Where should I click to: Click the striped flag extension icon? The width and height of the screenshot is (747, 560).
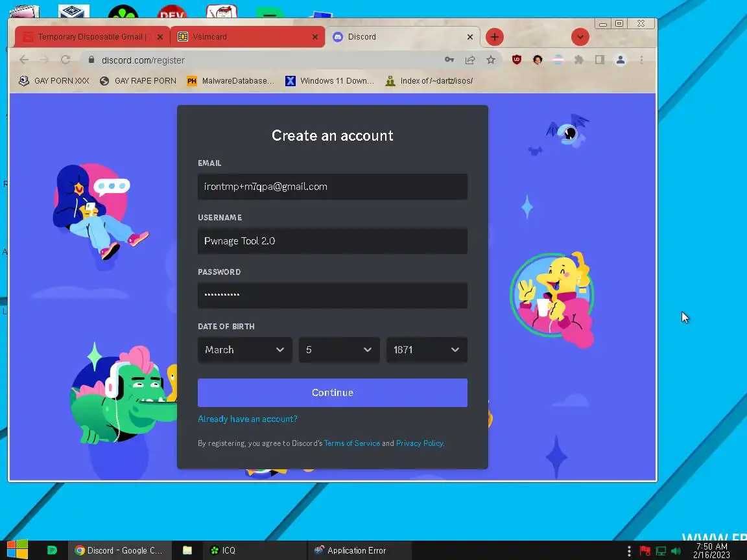[x=558, y=60]
